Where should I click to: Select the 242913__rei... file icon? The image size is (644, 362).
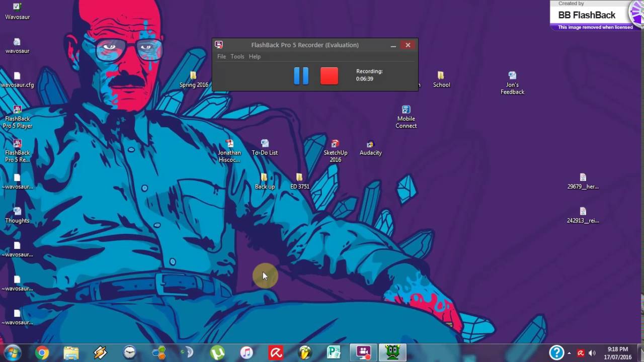[x=583, y=215]
